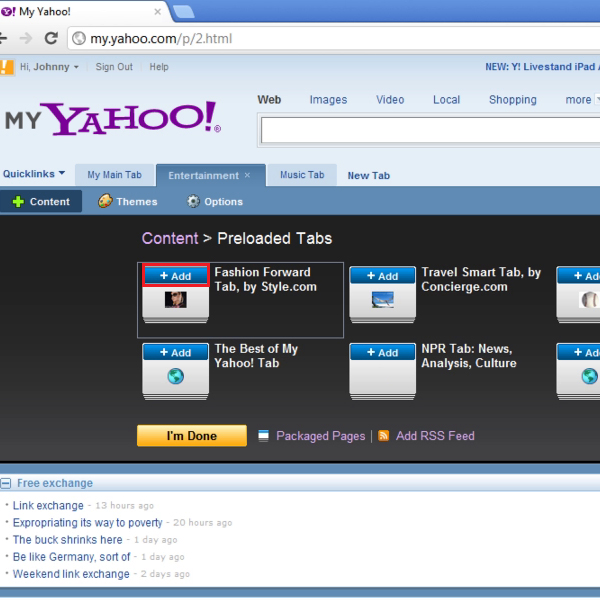Add The Best of My Yahoo! Tab
The height and width of the screenshot is (600, 600).
click(x=176, y=352)
